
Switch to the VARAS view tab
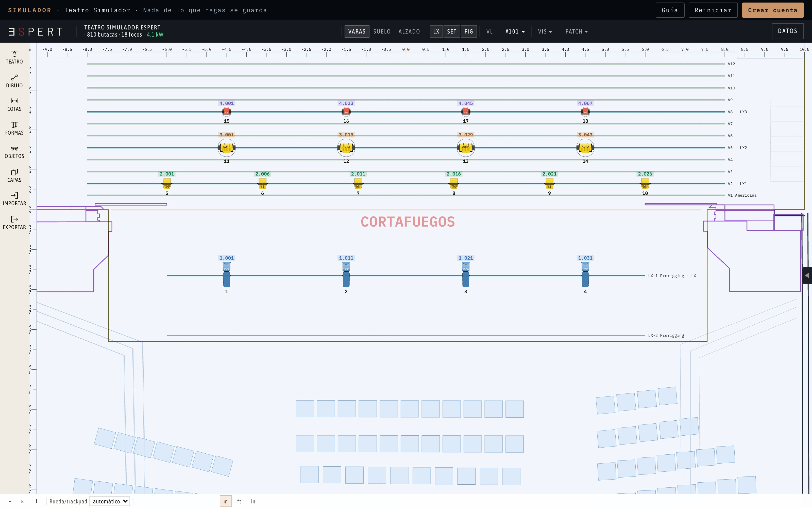(x=357, y=31)
